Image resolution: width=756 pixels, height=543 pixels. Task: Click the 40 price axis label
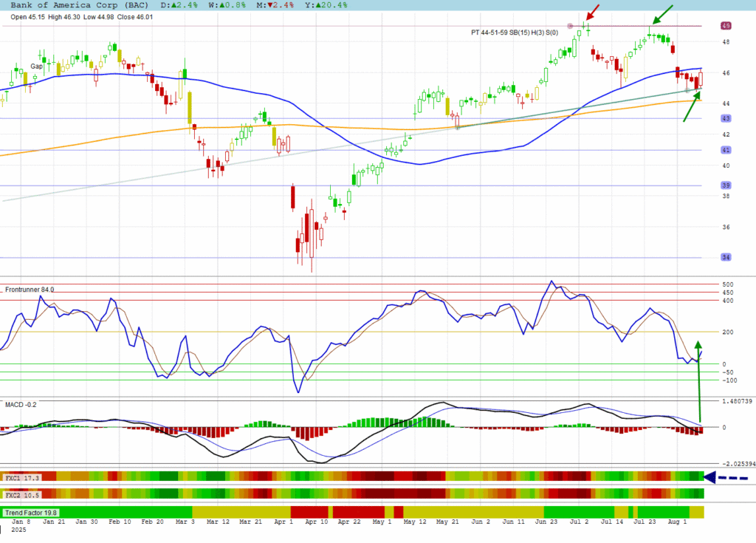coord(726,165)
